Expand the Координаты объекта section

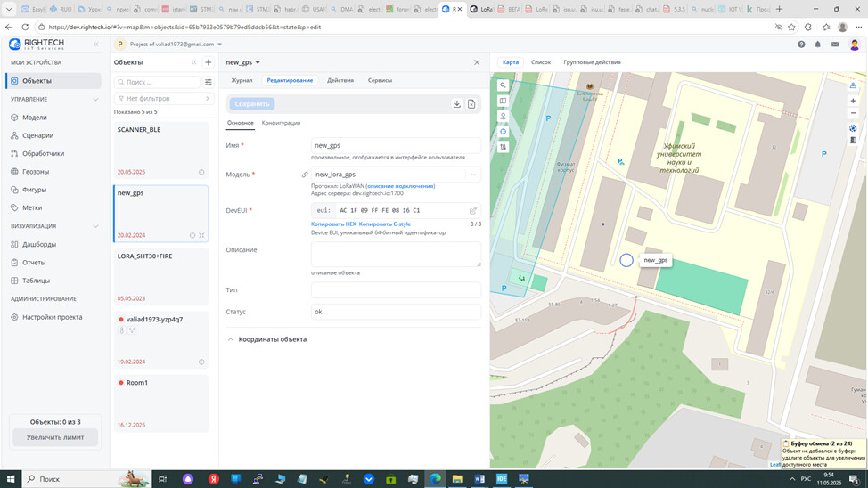pos(267,339)
